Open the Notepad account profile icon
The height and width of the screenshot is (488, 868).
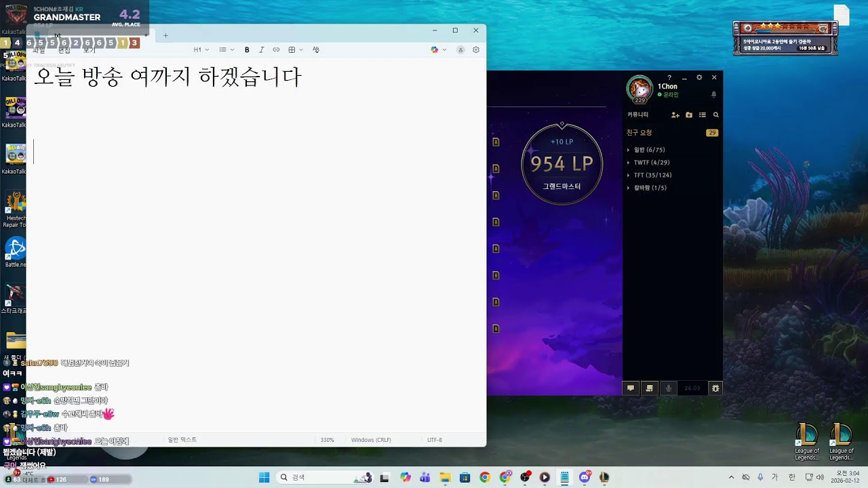coord(460,49)
